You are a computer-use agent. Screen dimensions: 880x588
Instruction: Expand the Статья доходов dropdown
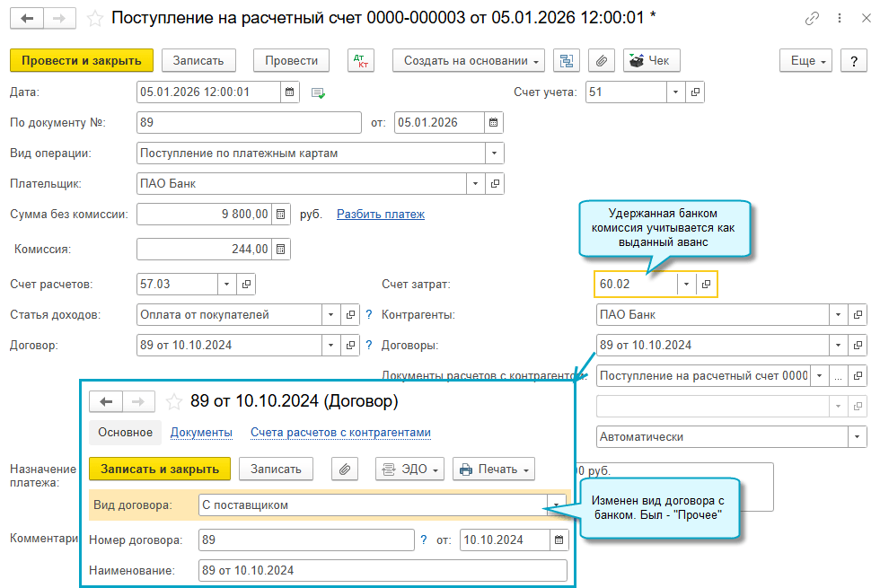point(330,315)
